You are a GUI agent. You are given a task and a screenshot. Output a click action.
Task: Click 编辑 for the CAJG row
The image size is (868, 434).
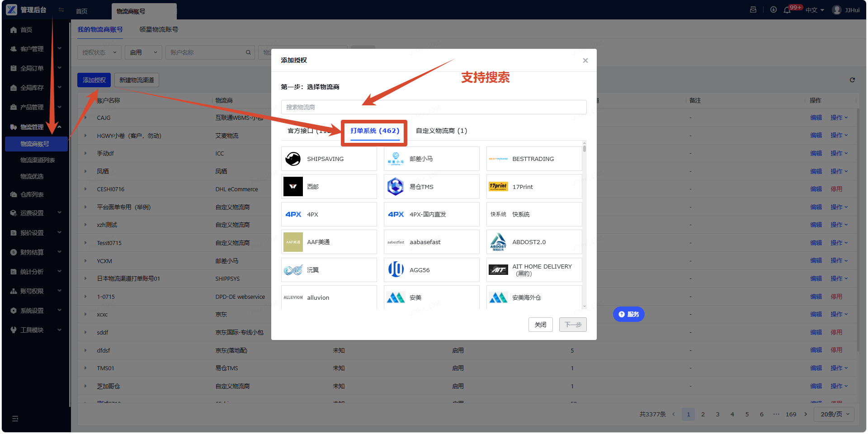[816, 118]
